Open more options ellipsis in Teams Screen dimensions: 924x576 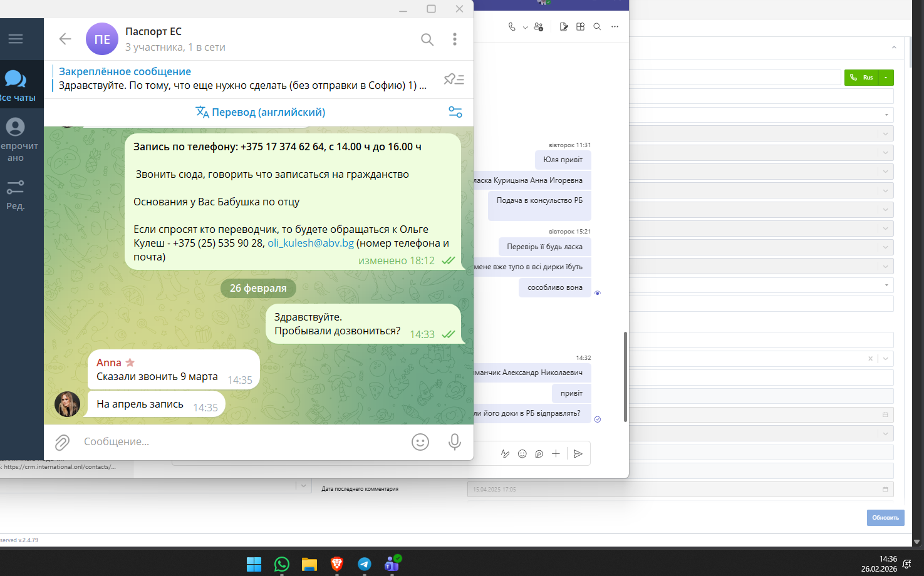[x=615, y=27]
